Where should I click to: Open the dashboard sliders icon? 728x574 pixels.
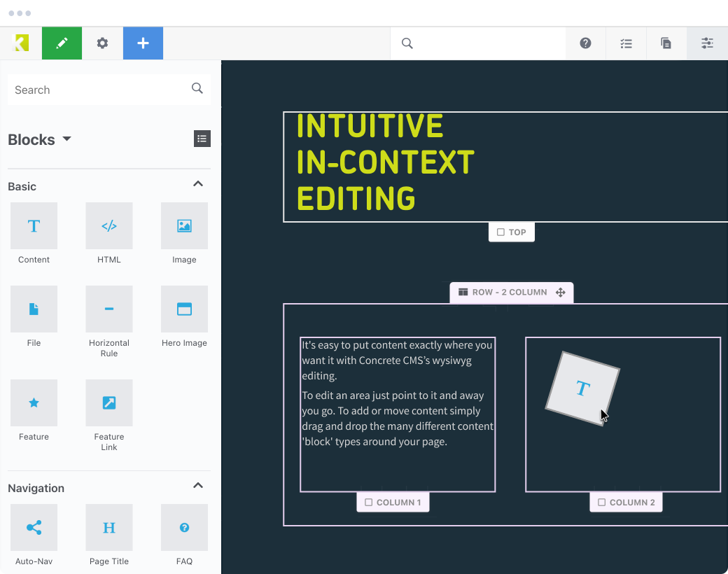tap(707, 43)
